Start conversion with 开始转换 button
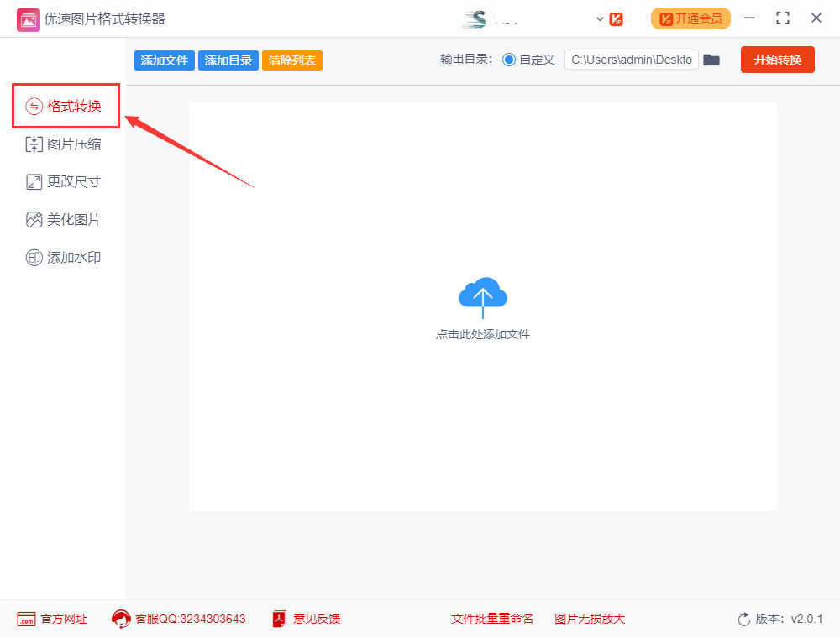This screenshot has height=638, width=840. coord(777,60)
